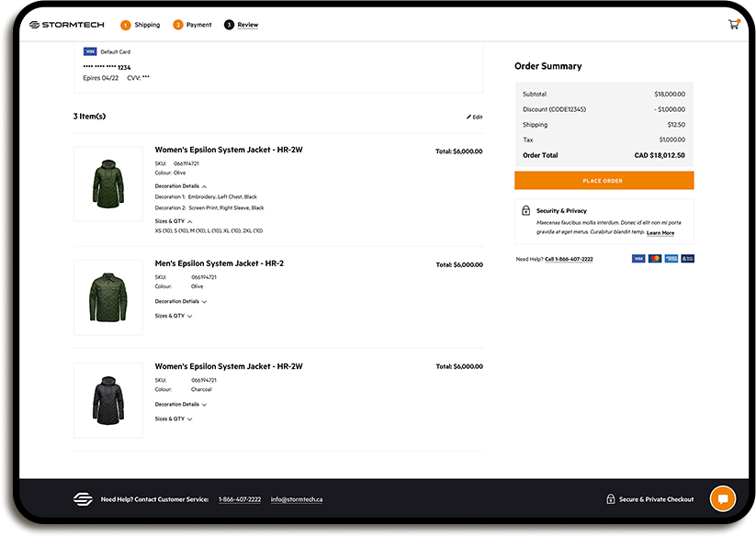Click Decoration 1: Embroidery, Left Chest, Black
The image size is (756, 536).
[206, 197]
